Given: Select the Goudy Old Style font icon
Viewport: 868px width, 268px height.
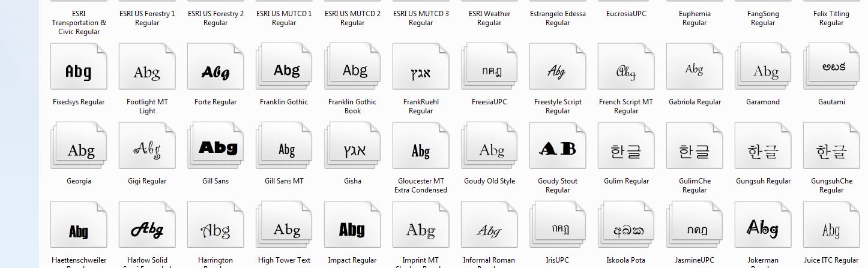Looking at the screenshot, I should pos(489,146).
